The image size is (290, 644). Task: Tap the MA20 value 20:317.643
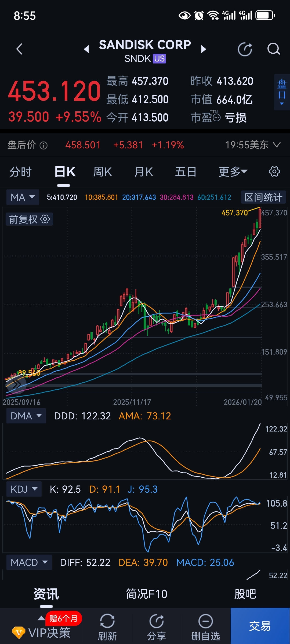click(139, 197)
